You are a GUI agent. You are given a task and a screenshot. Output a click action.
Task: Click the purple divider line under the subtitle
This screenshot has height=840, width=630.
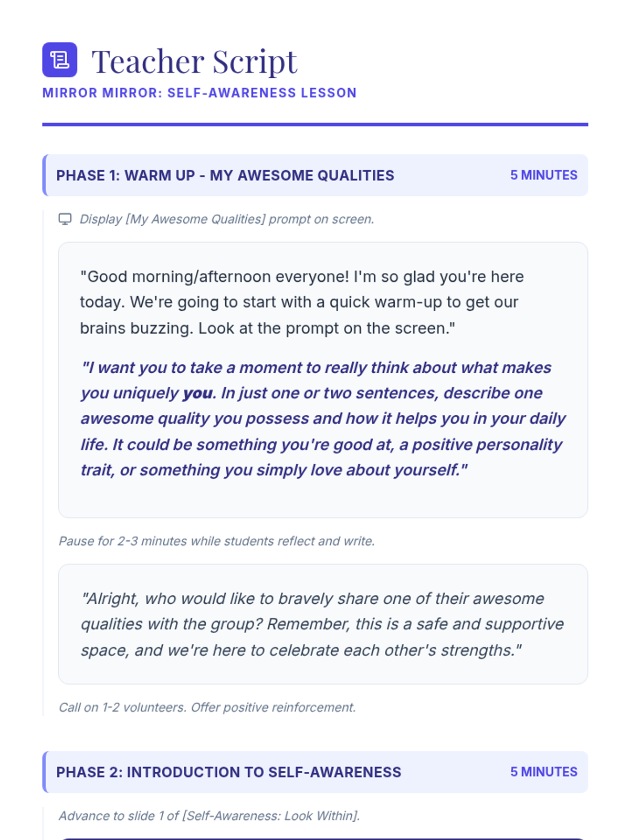point(315,124)
